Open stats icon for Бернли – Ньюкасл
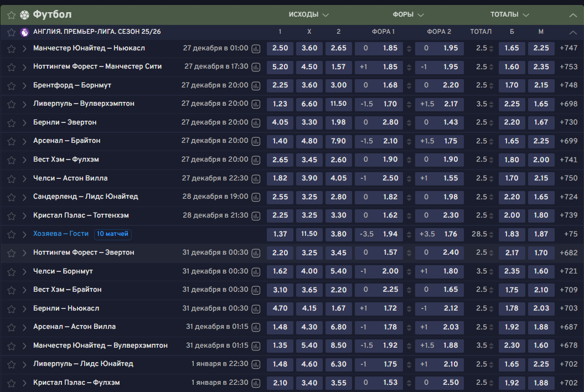The height and width of the screenshot is (392, 584). 256,309
